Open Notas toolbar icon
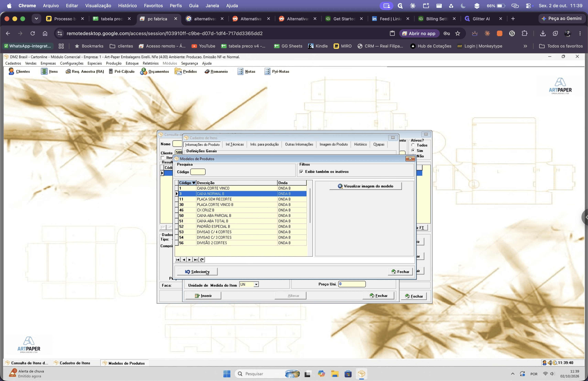This screenshot has width=588, height=381. click(246, 71)
